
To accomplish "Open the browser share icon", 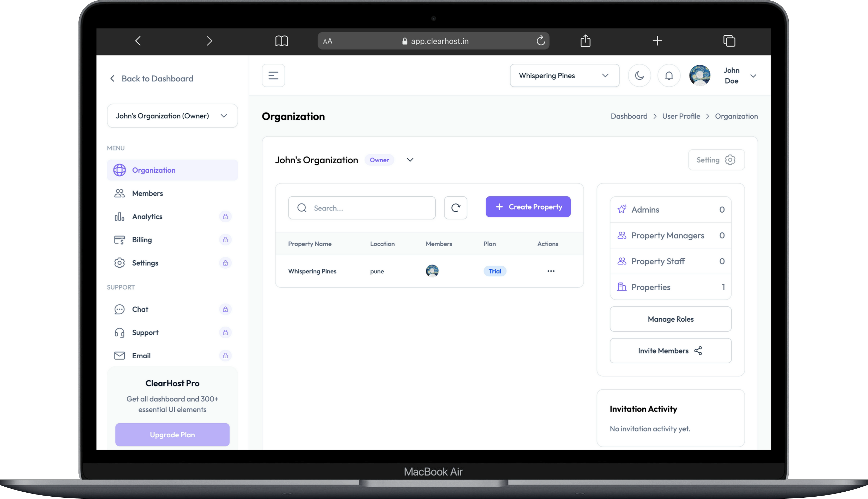I will coord(585,41).
